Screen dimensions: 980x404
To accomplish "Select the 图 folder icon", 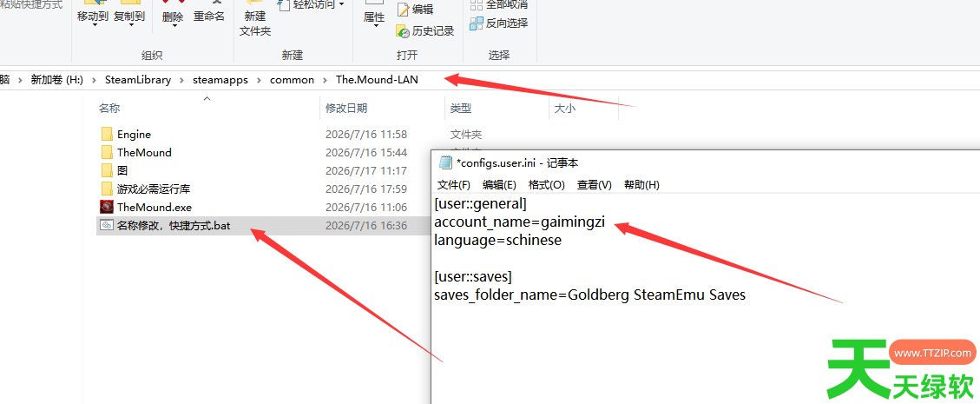I will pos(106,171).
